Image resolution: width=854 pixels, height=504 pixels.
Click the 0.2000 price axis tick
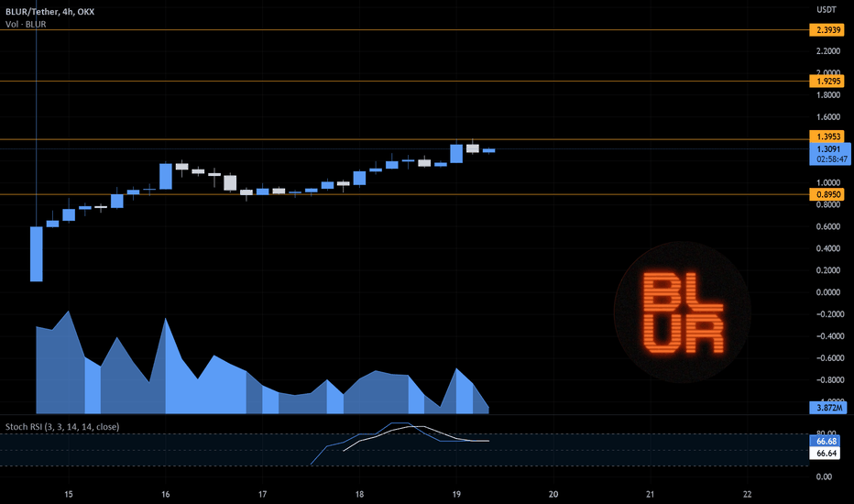coord(827,270)
